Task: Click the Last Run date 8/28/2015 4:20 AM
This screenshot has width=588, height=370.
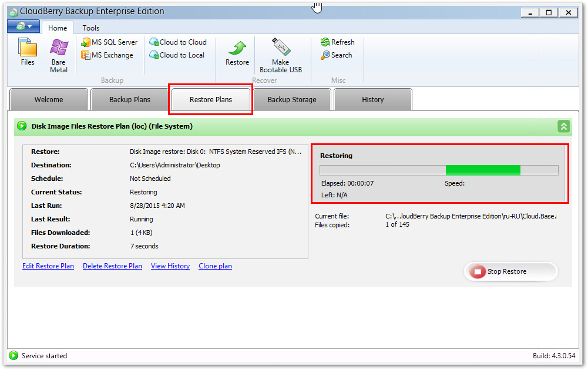Action: (157, 206)
